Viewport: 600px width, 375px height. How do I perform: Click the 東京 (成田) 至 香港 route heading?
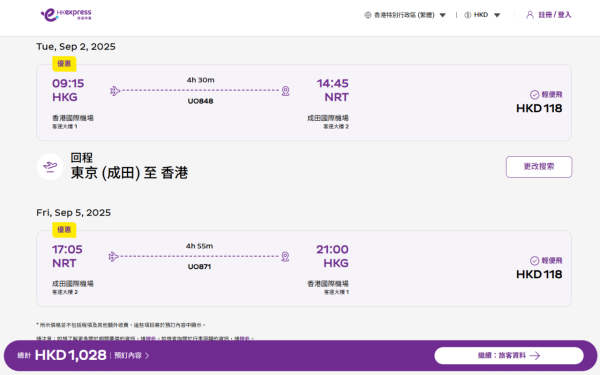point(129,173)
